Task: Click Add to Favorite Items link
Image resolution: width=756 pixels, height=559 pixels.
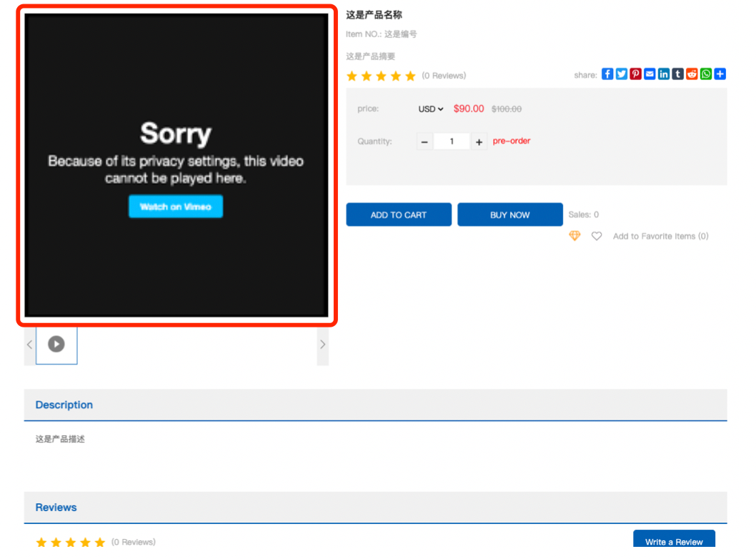Action: pos(660,236)
